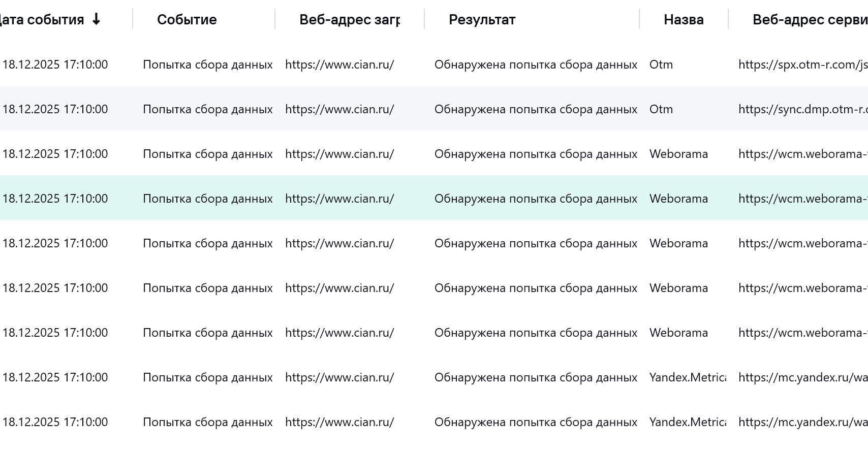Click the Веб-адрес загр column header
The height and width of the screenshot is (451, 868).
350,19
